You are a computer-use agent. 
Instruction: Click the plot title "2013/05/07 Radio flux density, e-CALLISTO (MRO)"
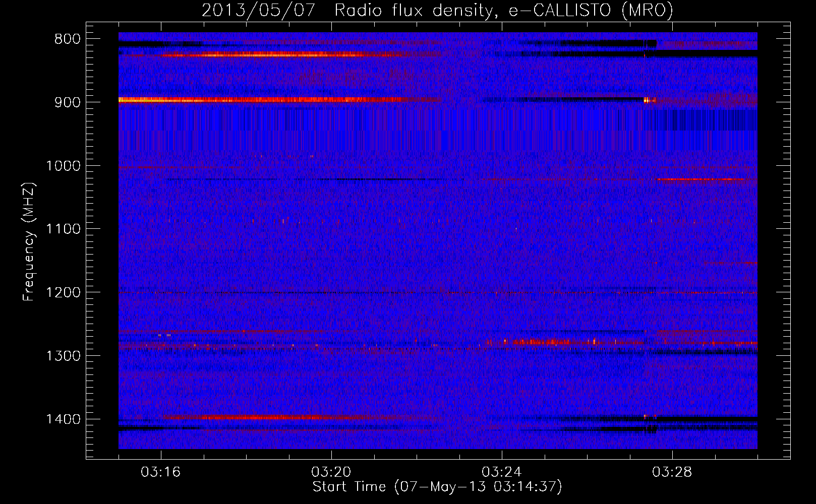coord(437,10)
